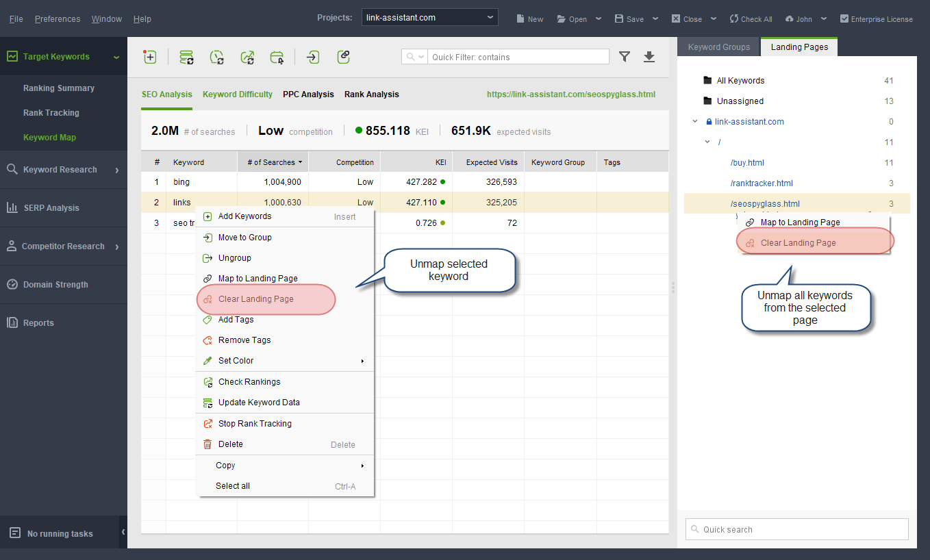Choose Remove Tags in context menu
Screen dimensions: 930x560
pyautogui.click(x=285, y=340)
